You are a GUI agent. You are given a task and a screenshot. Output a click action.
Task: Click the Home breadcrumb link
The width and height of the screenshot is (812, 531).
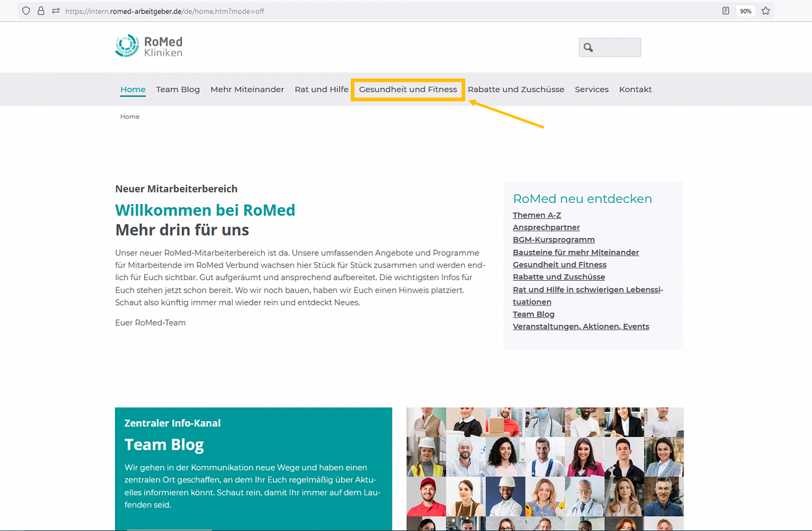[130, 117]
